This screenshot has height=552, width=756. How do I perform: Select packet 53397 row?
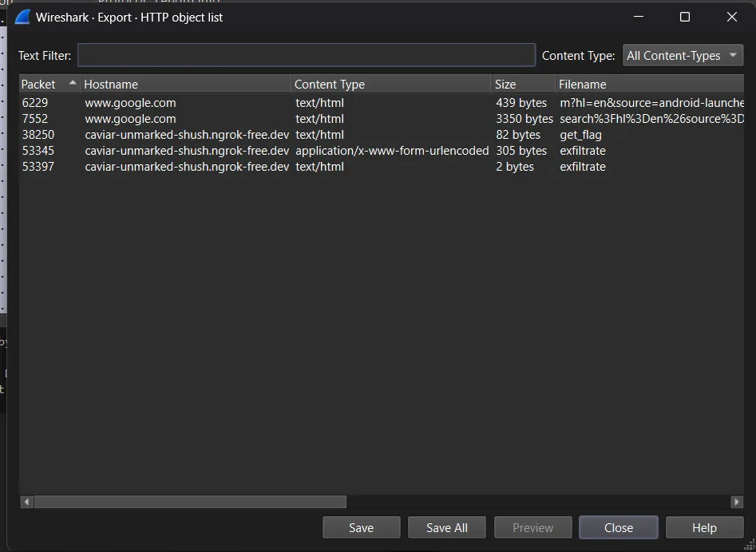point(382,166)
